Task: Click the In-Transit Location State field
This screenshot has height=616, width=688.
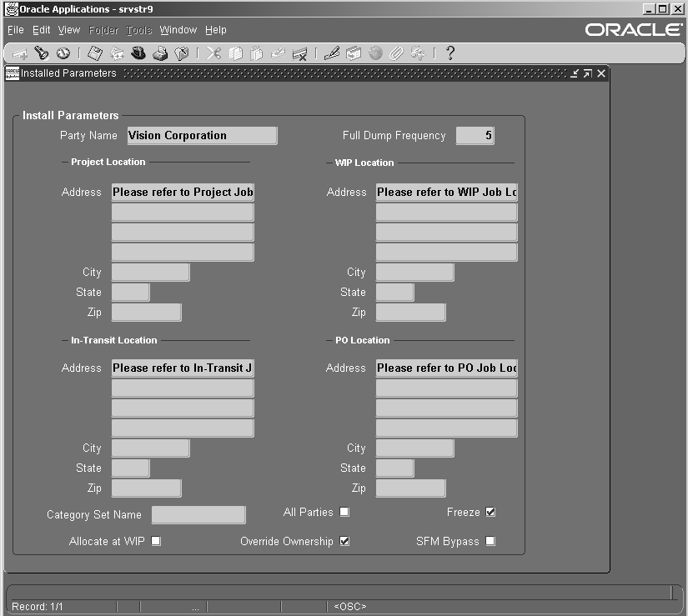Action: pos(130,468)
